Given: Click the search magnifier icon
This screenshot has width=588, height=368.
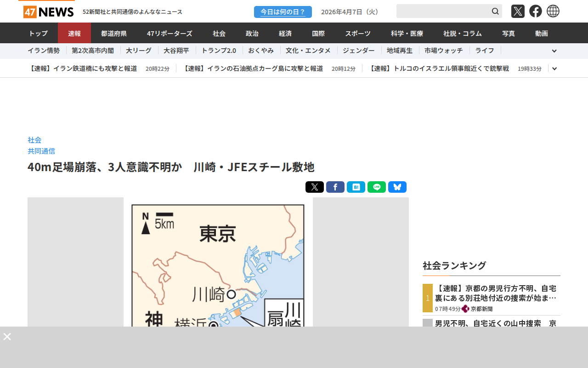Looking at the screenshot, I should (495, 11).
